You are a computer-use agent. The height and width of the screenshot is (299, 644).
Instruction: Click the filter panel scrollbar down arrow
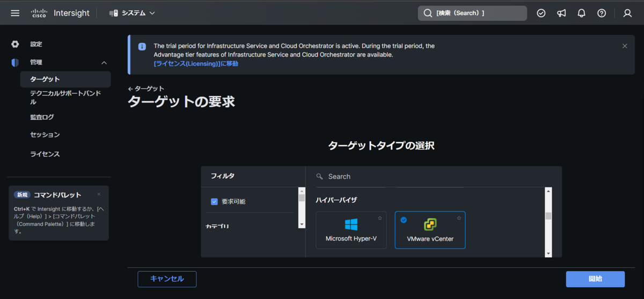click(302, 224)
